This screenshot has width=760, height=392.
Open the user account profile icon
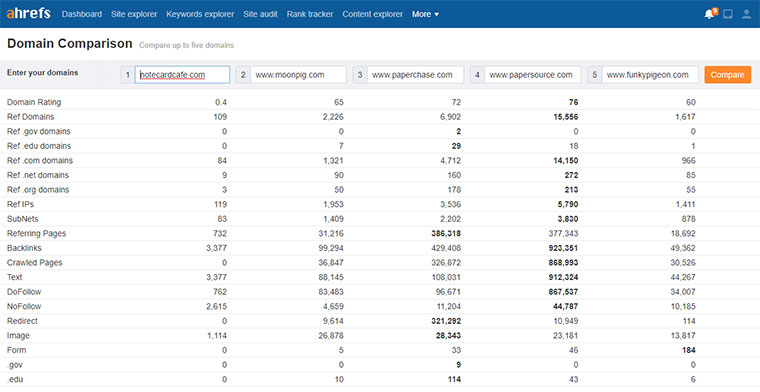[x=746, y=14]
